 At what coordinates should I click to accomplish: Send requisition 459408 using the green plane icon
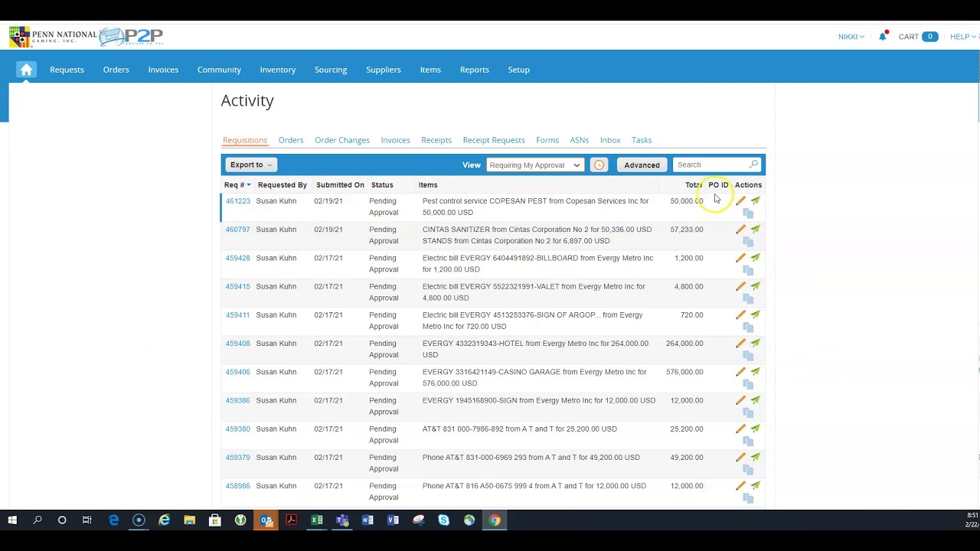click(756, 344)
